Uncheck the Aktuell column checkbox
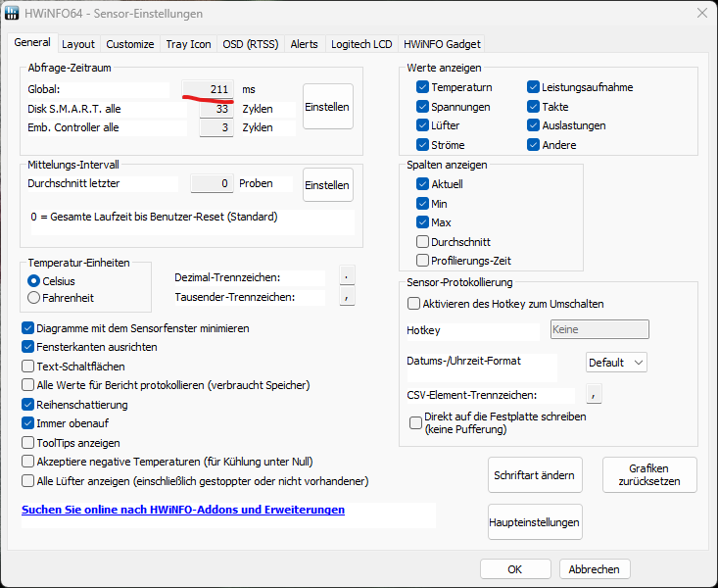 coord(422,184)
